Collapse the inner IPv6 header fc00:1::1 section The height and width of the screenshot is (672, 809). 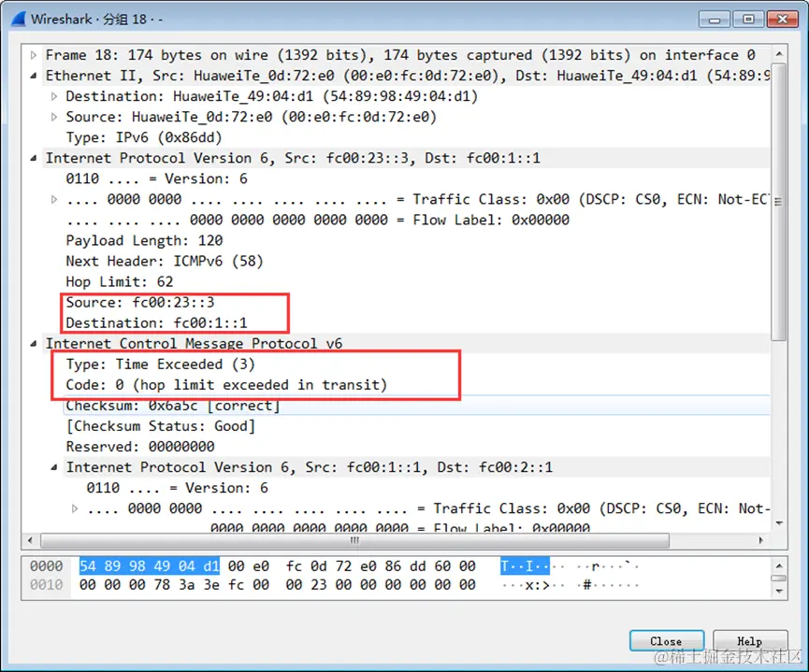click(54, 467)
